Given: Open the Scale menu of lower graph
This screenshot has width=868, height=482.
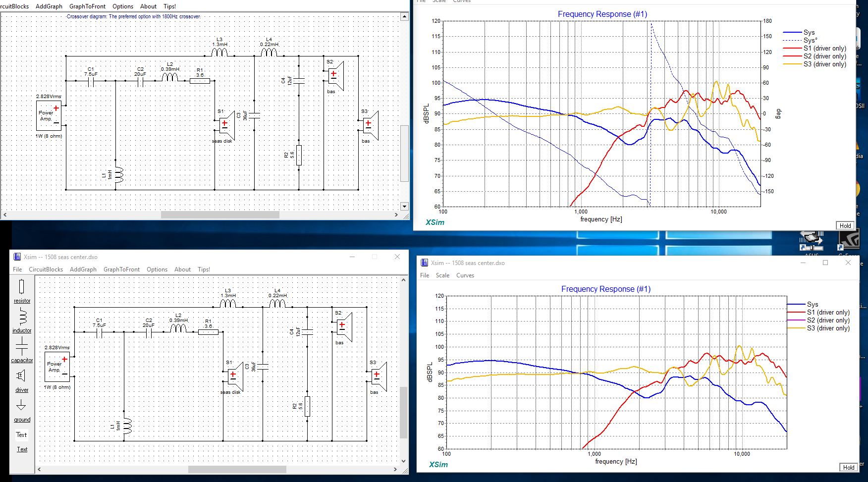Looking at the screenshot, I should [442, 275].
